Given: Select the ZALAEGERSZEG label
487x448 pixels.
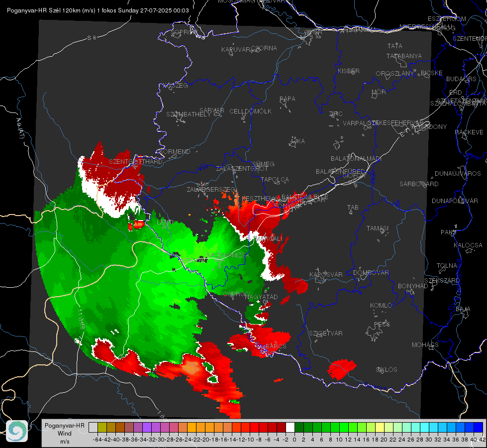Looking at the screenshot, I should [x=211, y=189].
